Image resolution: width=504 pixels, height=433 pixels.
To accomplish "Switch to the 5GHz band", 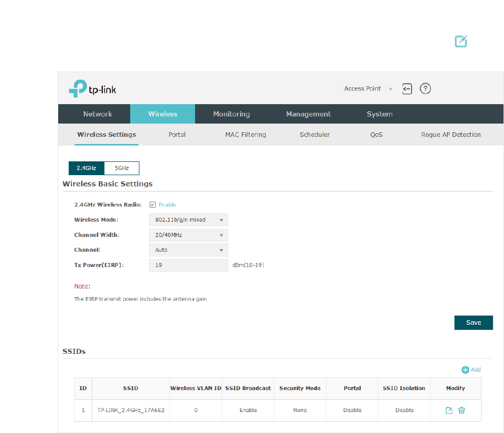I will click(x=122, y=168).
